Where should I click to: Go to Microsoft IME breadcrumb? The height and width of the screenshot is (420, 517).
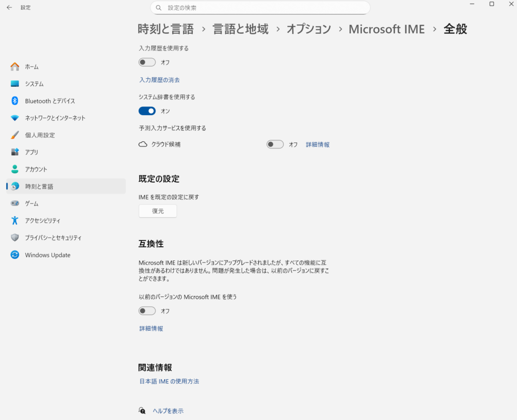(386, 29)
